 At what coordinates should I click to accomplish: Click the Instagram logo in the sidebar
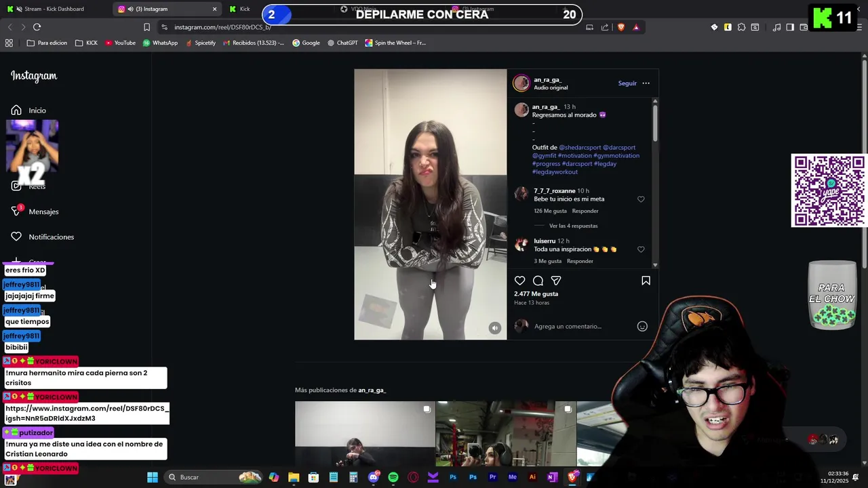click(34, 76)
